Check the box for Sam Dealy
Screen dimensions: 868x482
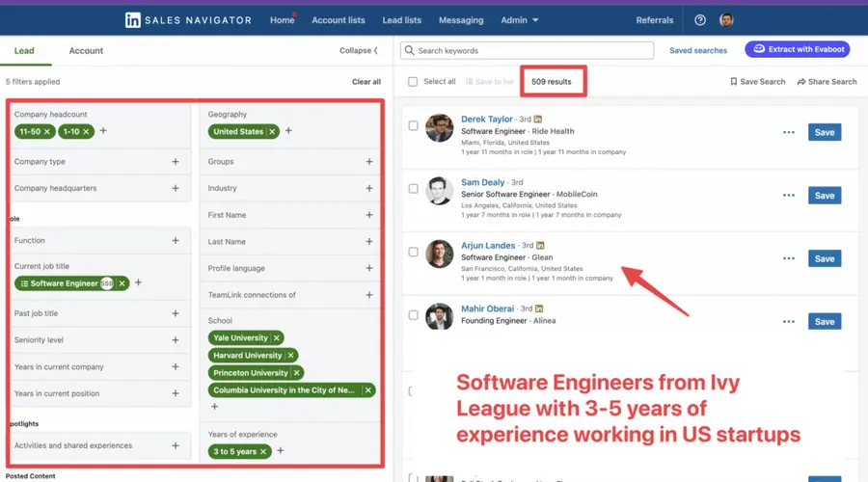pos(413,189)
